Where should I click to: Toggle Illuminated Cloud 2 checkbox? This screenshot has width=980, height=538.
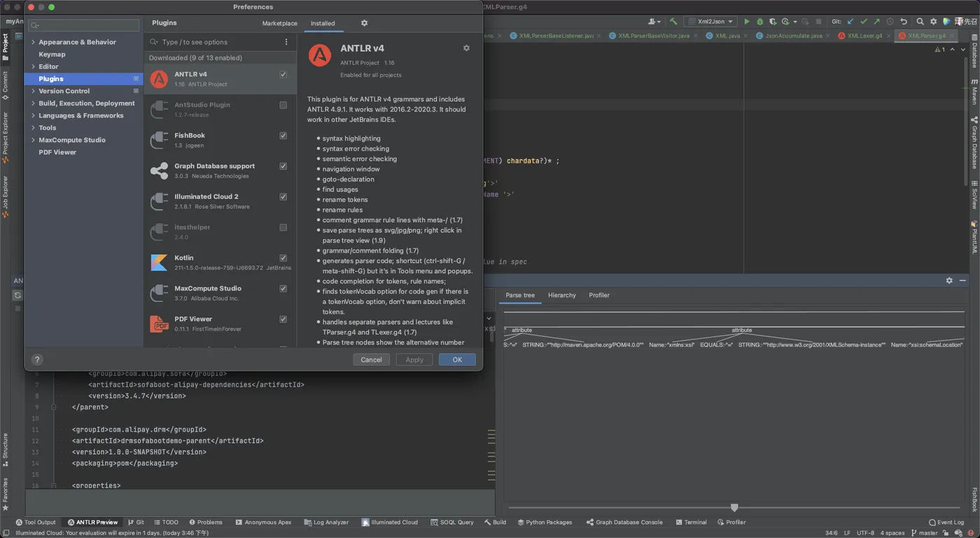(x=283, y=197)
